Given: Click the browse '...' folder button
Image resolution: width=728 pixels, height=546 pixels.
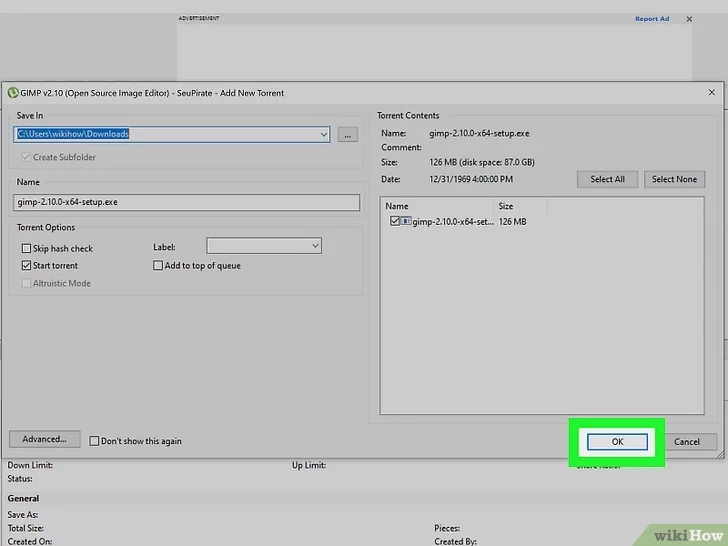Looking at the screenshot, I should pos(348,135).
